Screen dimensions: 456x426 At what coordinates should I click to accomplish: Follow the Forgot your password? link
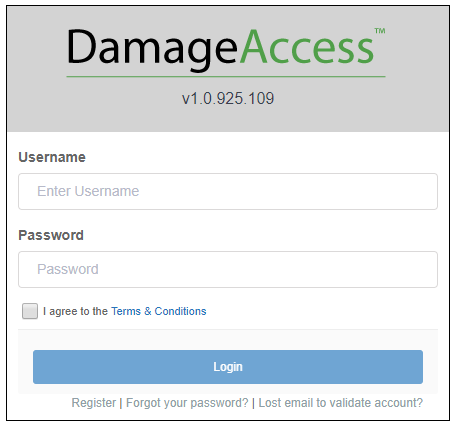187,403
